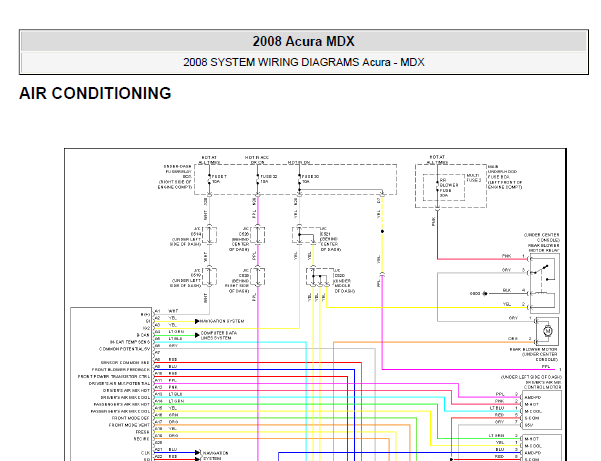Click the 'LT BLU' wire label at driver's motor pin 1
The image size is (601, 461).
click(497, 408)
